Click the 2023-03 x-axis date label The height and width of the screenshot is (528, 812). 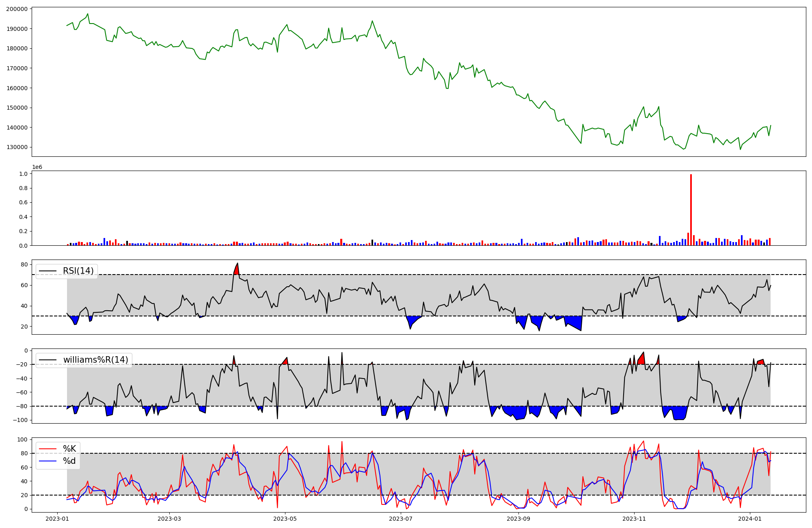(x=169, y=519)
